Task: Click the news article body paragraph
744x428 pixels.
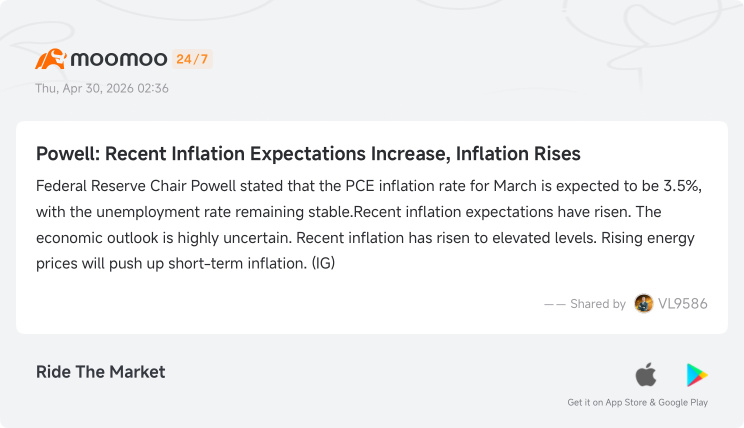Action: tap(369, 224)
